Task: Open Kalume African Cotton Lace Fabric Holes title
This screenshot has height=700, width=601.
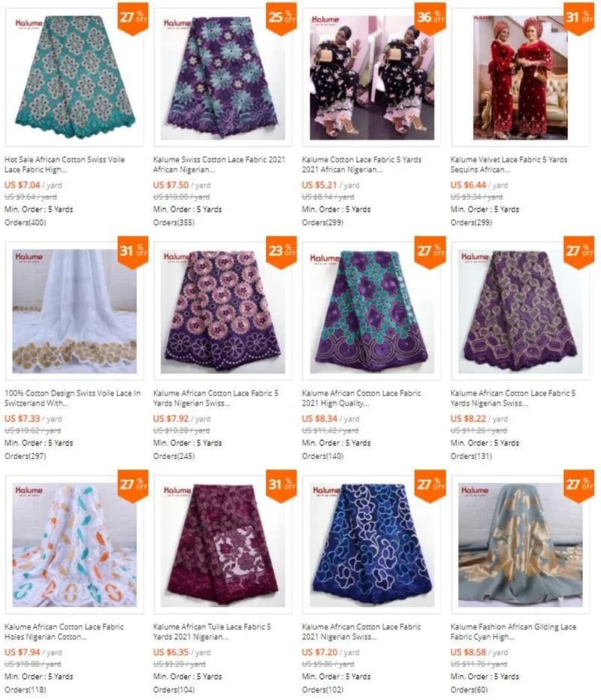Action: [x=64, y=632]
